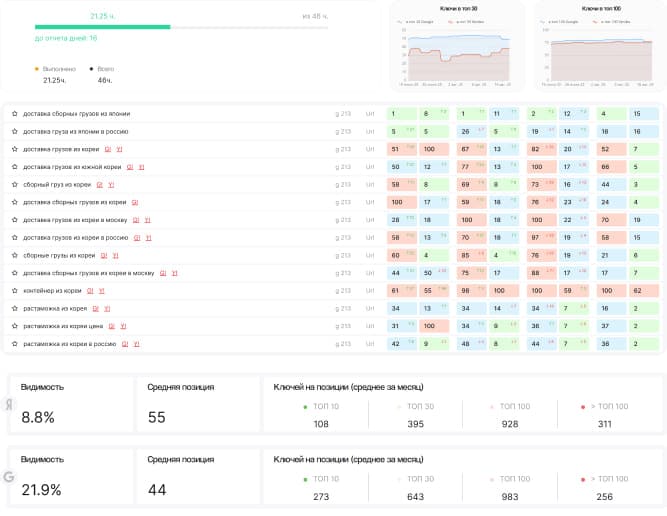Star the keyword 'сборный груз из кореи'
667x516 pixels.
[14, 184]
